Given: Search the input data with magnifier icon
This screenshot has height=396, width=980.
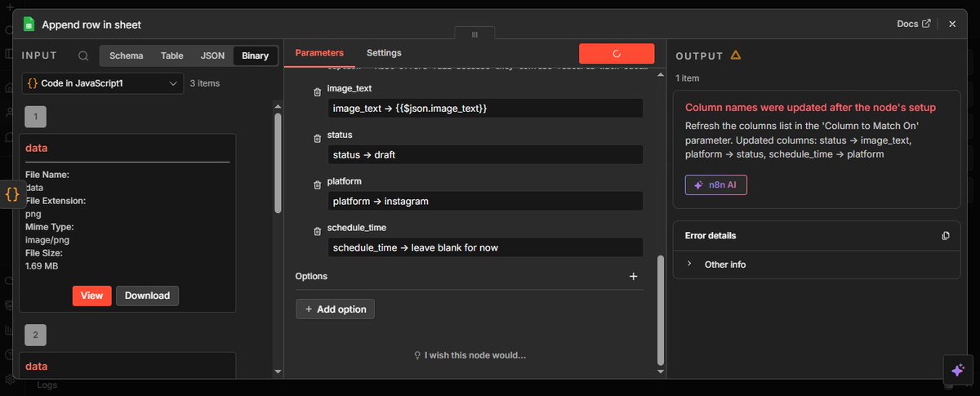Looking at the screenshot, I should click(x=83, y=56).
